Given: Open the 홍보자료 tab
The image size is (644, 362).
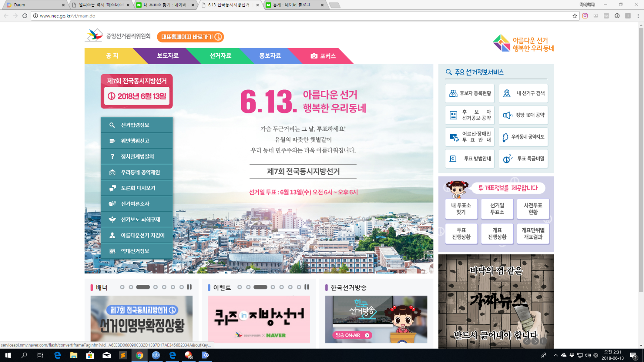Looking at the screenshot, I should [x=270, y=56].
